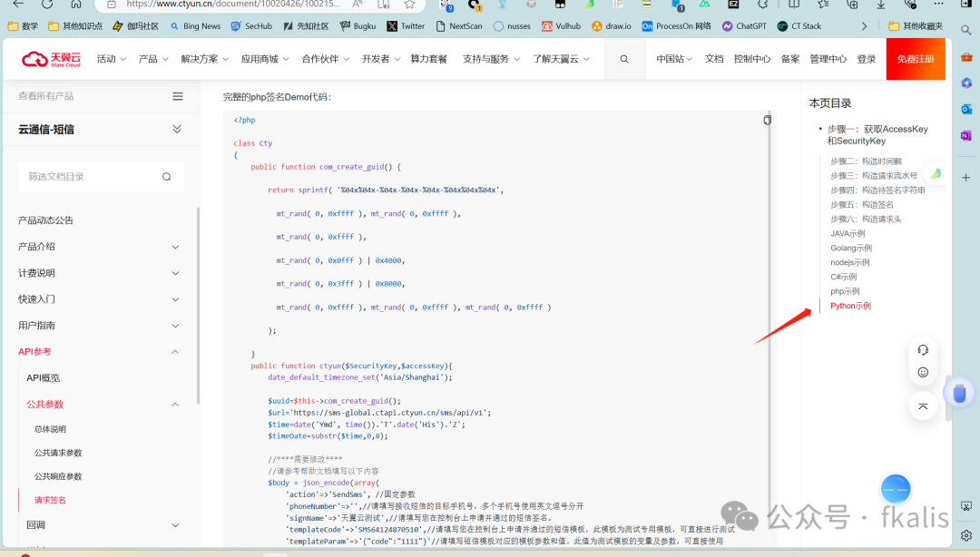Jump to C#示例 in page contents
Screen dimensions: 980x557
(x=843, y=277)
